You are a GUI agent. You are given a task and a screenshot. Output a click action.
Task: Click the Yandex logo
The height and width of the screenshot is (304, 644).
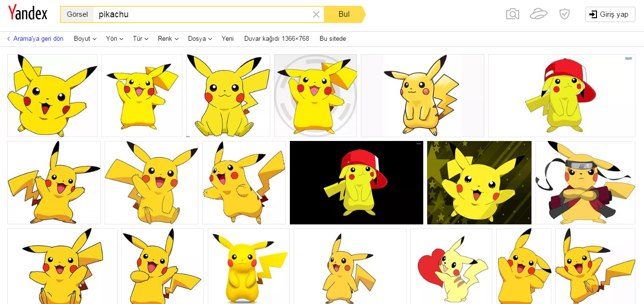tap(28, 13)
